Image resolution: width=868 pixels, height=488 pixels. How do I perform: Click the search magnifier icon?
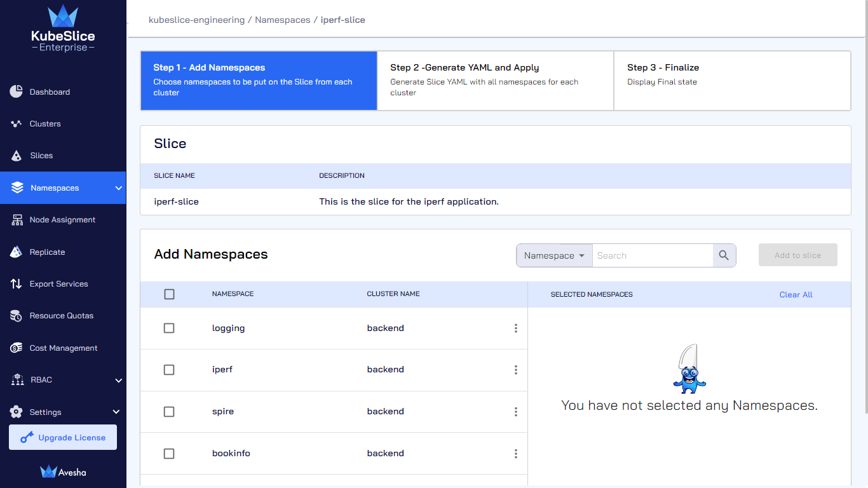tap(724, 255)
